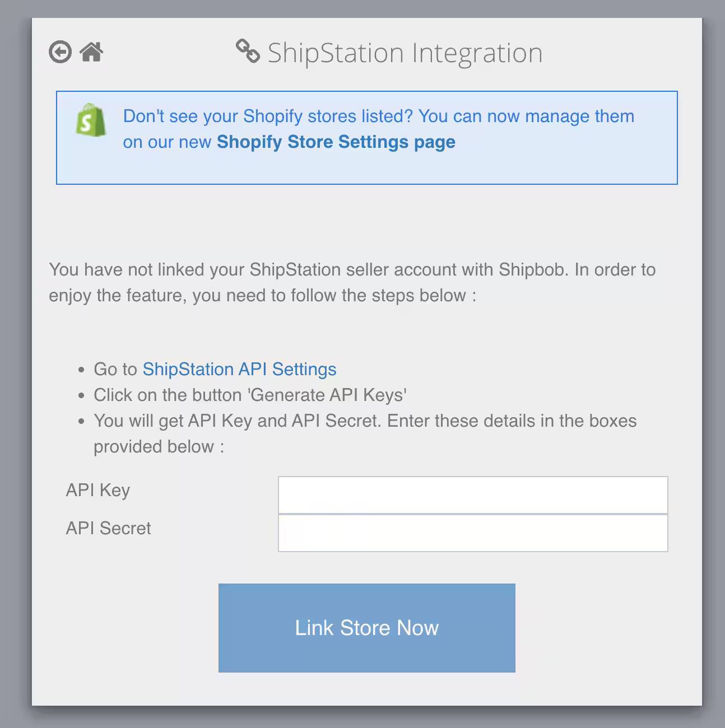Select the API Key label text

[97, 490]
